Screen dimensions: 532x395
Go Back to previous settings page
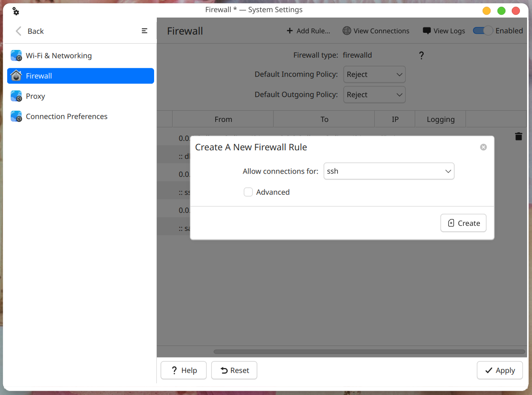coord(30,31)
